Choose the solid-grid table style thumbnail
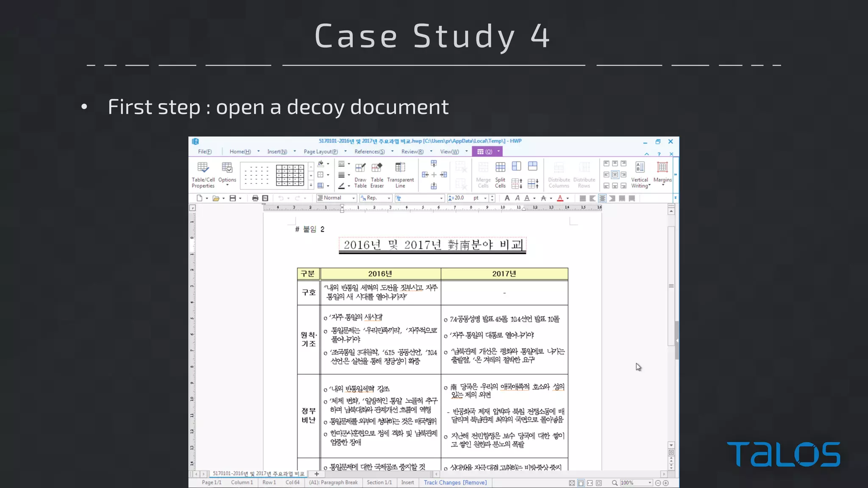 point(290,175)
